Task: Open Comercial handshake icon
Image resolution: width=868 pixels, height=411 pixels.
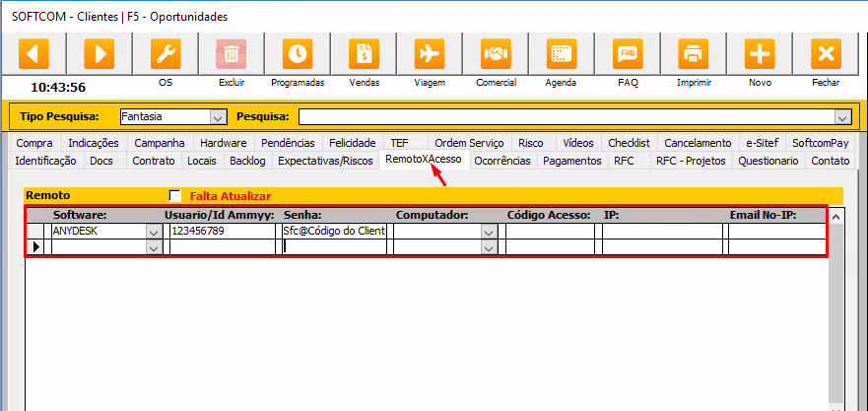Action: [x=495, y=53]
